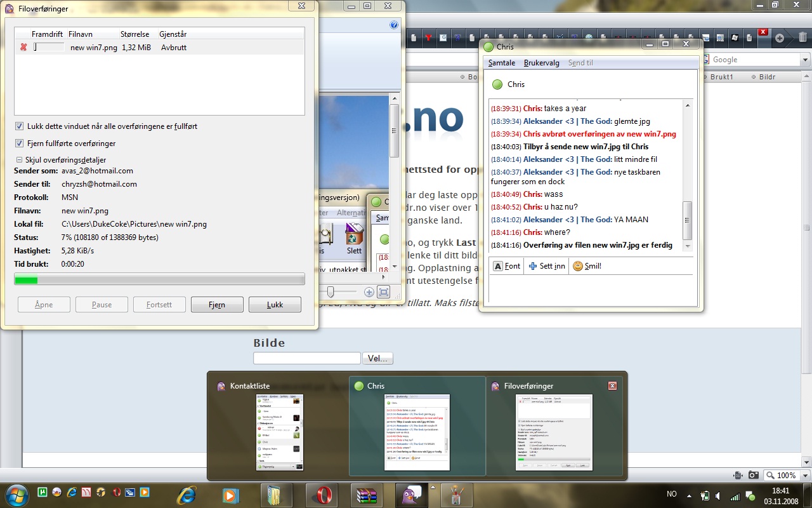
Task: Close the active Opera tab via the red X
Action: coord(763,32)
